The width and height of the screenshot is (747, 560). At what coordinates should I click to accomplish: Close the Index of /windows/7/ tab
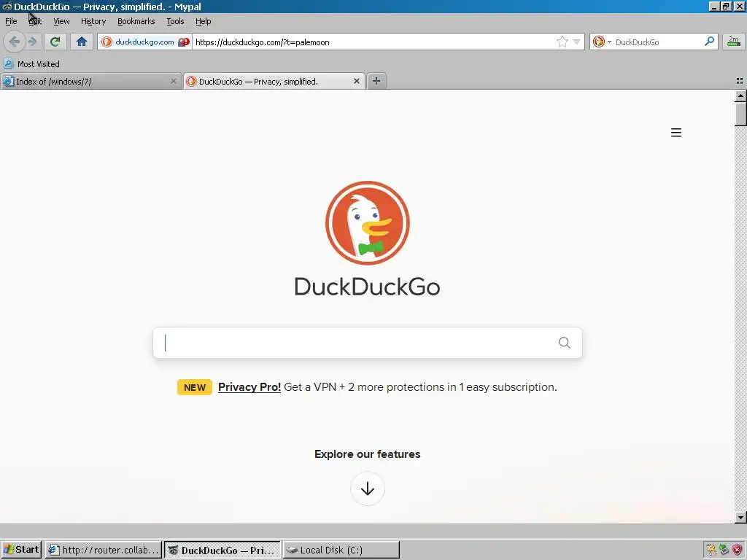pos(174,82)
